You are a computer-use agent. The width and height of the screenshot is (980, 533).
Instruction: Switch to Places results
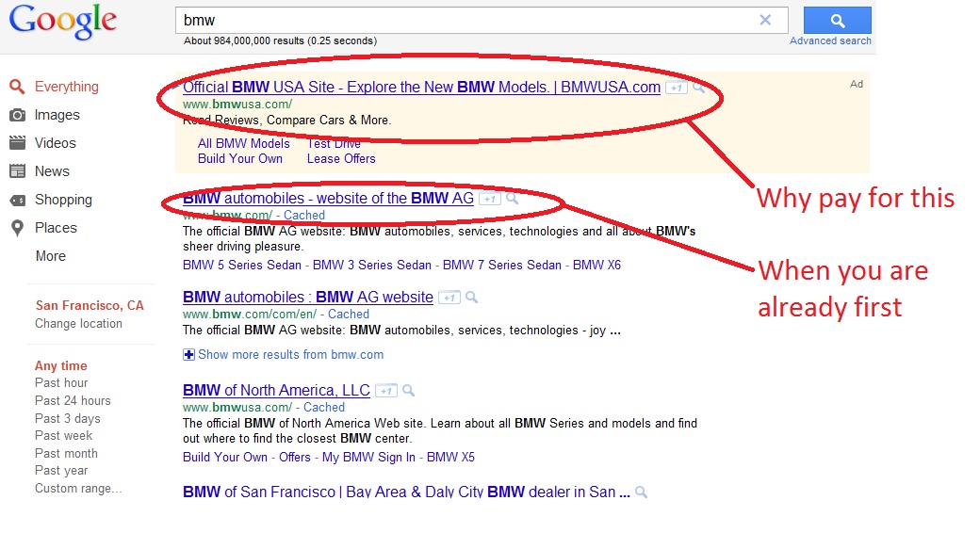[56, 228]
